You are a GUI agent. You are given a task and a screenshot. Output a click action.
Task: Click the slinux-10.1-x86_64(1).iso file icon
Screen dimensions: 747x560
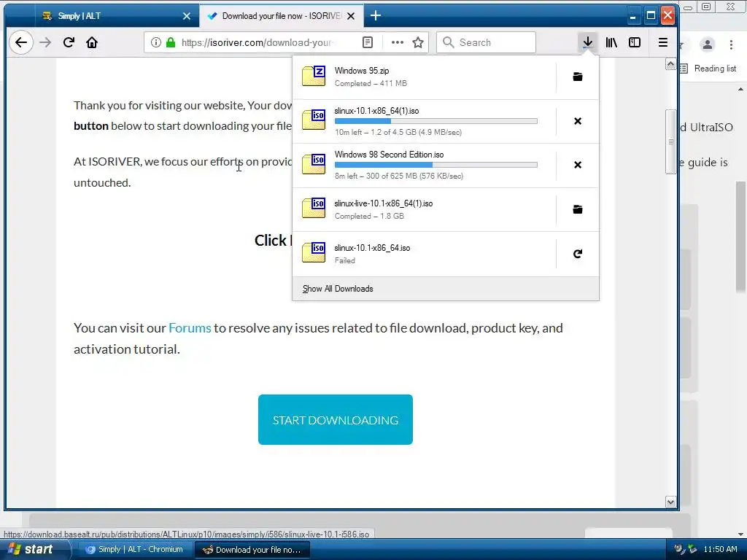click(x=314, y=120)
